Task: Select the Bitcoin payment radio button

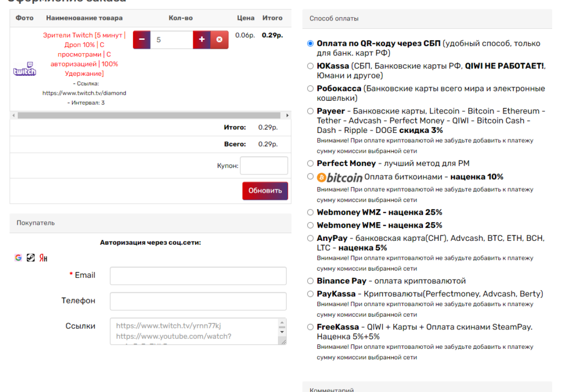Action: tap(310, 177)
